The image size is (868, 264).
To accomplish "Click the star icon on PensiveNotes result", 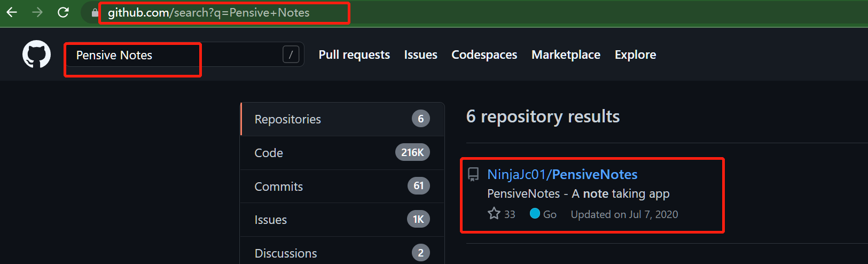I will click(x=494, y=214).
